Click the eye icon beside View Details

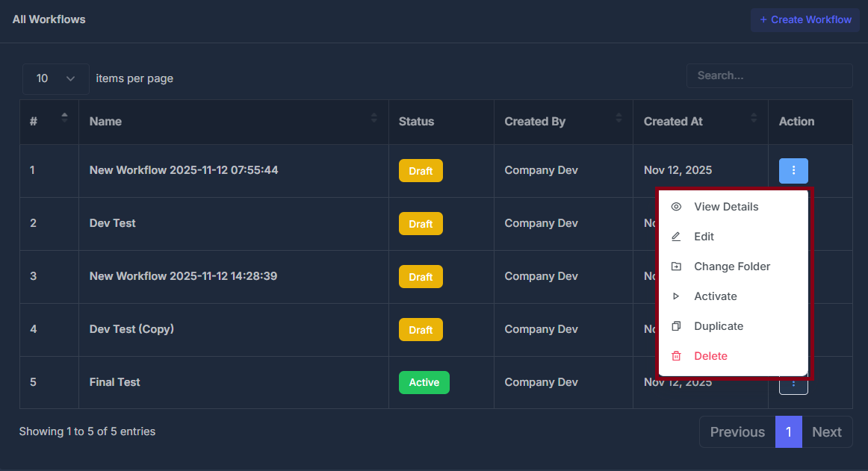tap(677, 206)
